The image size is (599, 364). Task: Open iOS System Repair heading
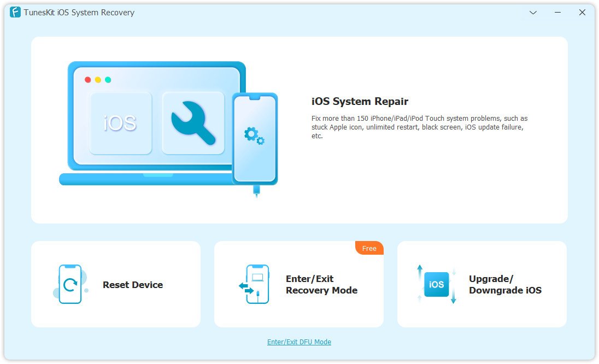[360, 101]
